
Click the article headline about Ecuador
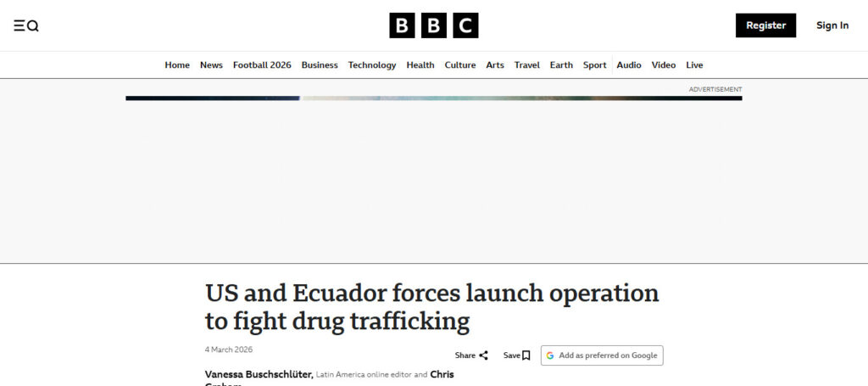coord(431,307)
